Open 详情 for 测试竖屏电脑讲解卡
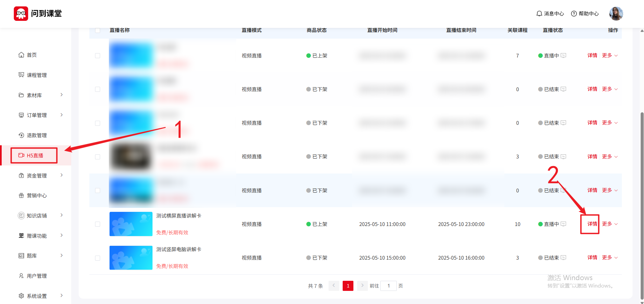644x304 pixels. (592, 258)
